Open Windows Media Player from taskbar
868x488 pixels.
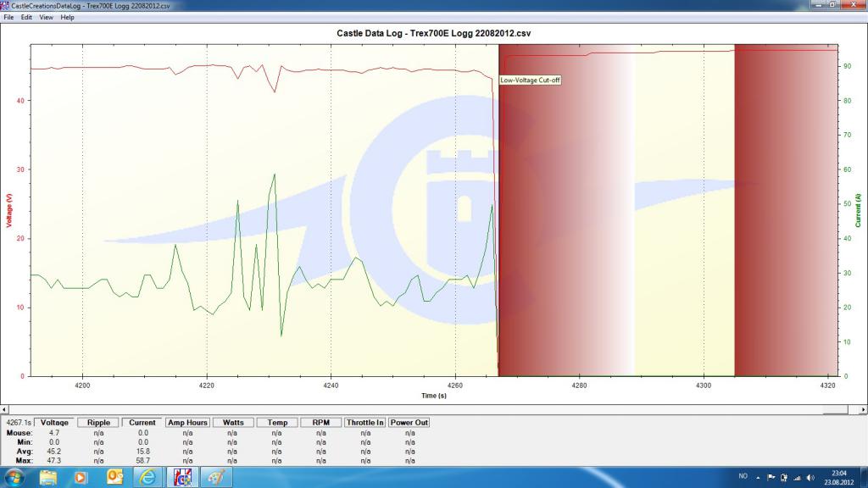(x=81, y=477)
